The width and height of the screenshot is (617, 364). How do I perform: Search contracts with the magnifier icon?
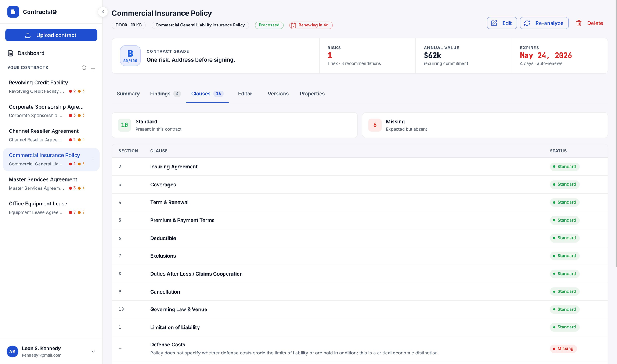(84, 68)
